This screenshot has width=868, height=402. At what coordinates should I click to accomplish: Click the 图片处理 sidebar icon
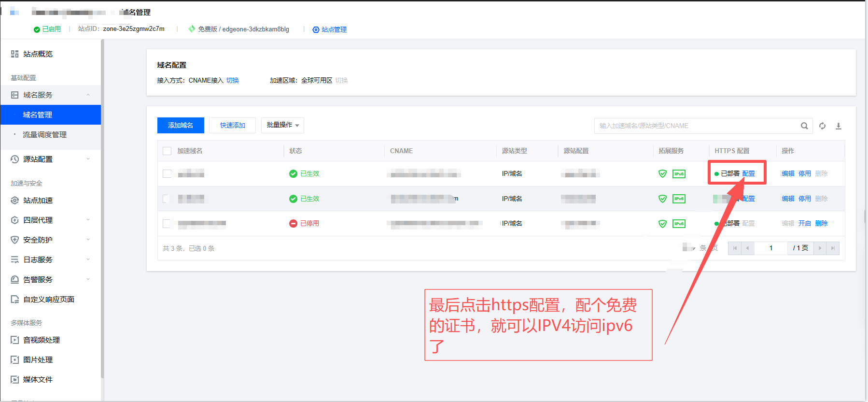click(15, 359)
